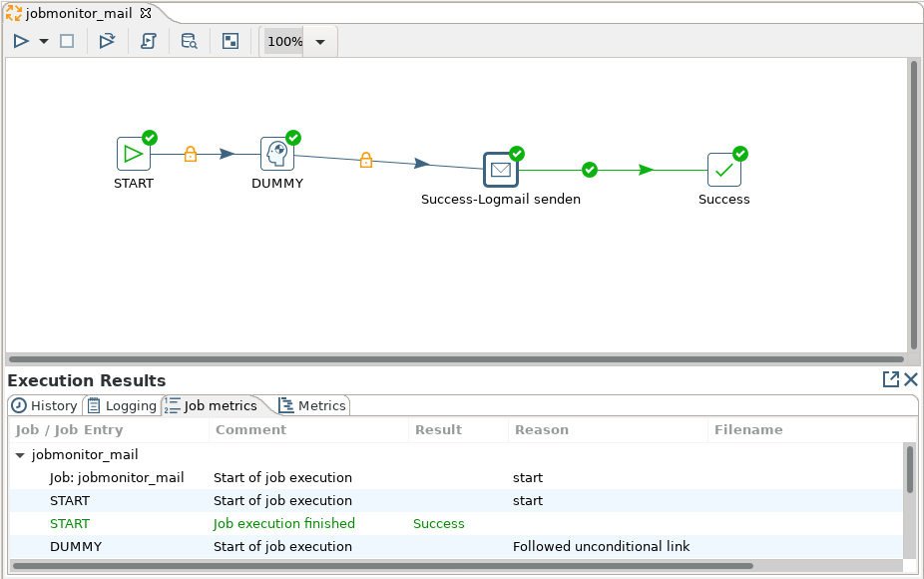Open the explore database icon
The width and height of the screenshot is (924, 579).
pos(189,41)
